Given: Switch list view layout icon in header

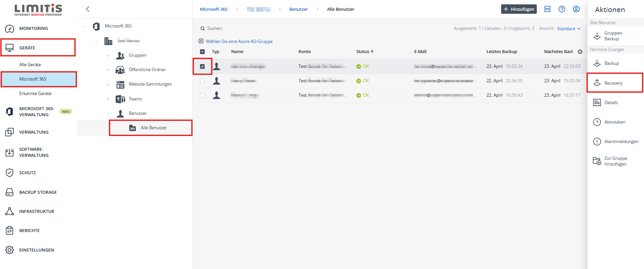Looking at the screenshot, I should click(x=547, y=9).
